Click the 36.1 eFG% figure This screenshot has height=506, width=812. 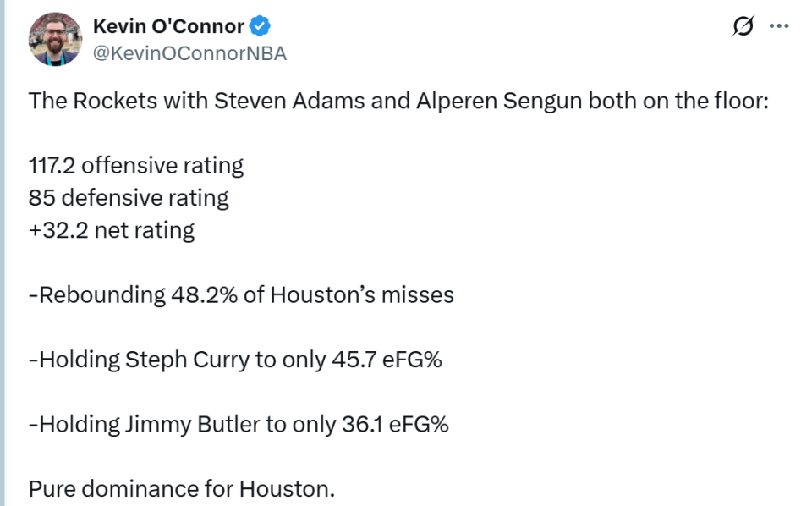click(395, 425)
